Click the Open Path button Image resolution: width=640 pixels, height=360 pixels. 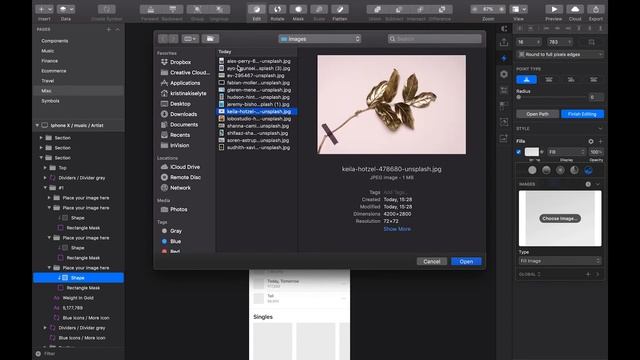(538, 114)
